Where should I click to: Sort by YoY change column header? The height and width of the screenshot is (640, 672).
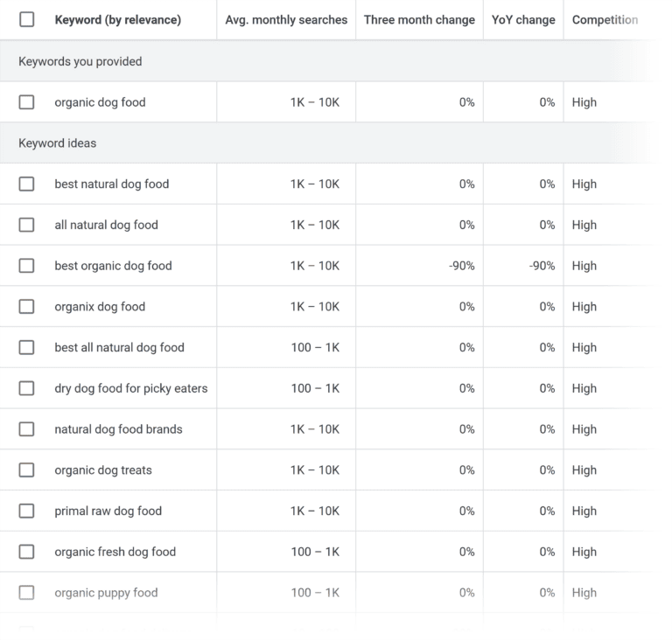(523, 20)
